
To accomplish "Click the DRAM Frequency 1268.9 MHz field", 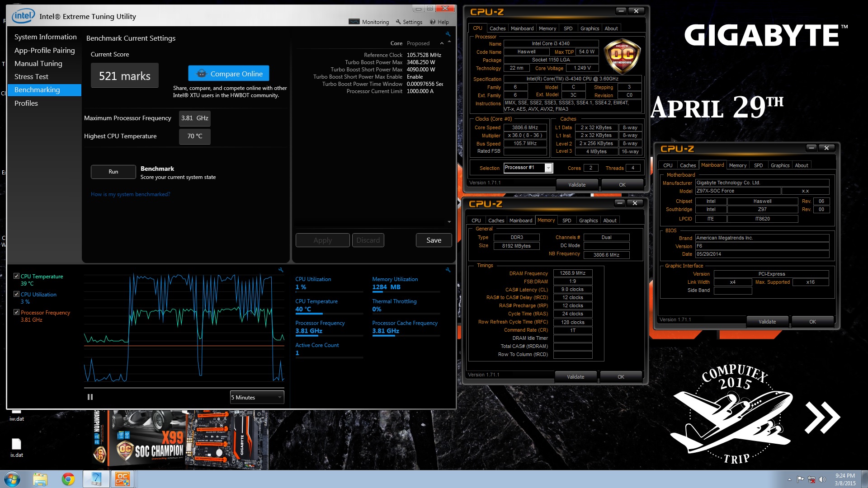I will pos(572,273).
